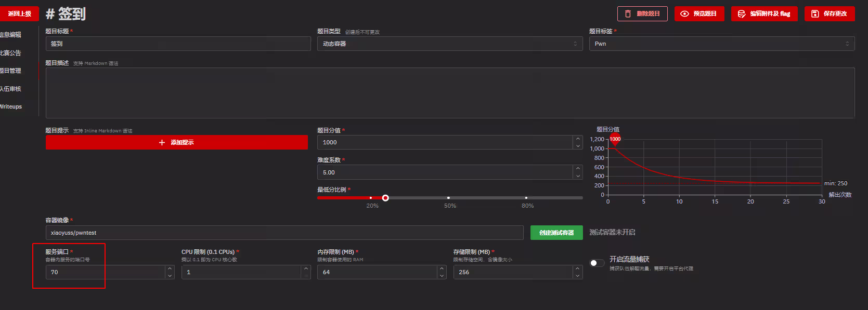Click the trash icon on delete challenge button

pos(628,14)
